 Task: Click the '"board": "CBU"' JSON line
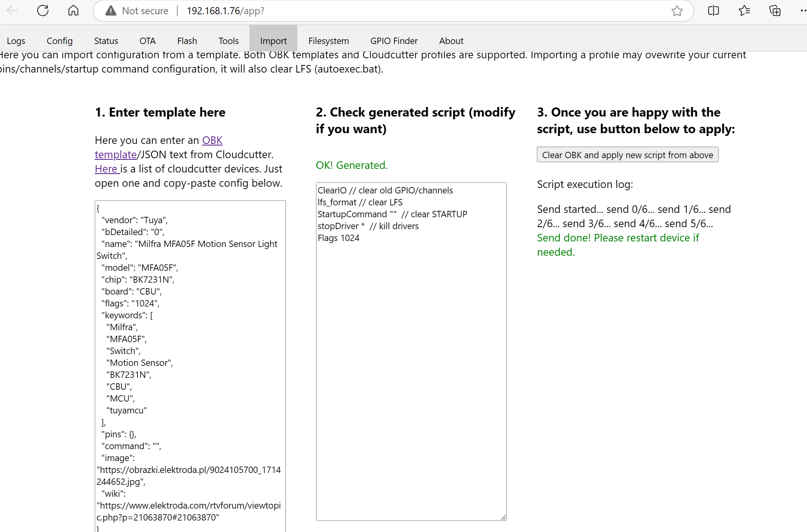tap(132, 291)
